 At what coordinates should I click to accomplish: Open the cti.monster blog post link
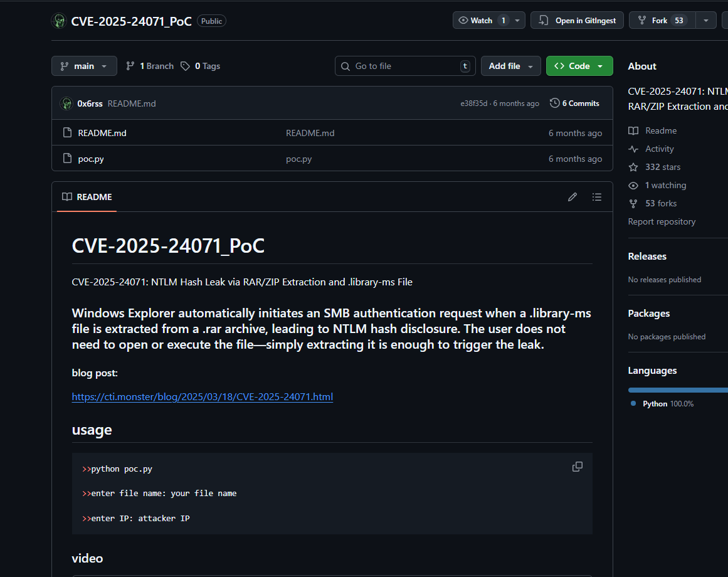pos(202,396)
